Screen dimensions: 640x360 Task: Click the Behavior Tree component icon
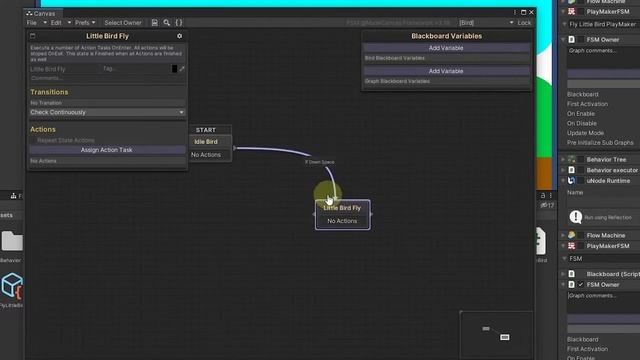coord(572,160)
